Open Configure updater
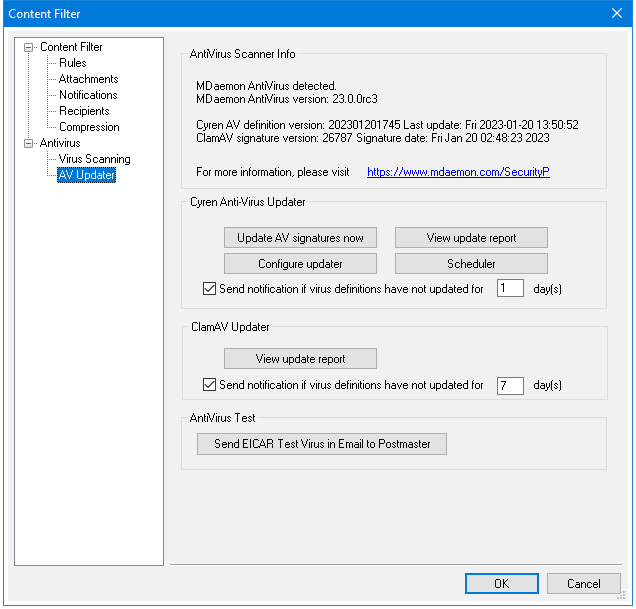 click(x=300, y=264)
